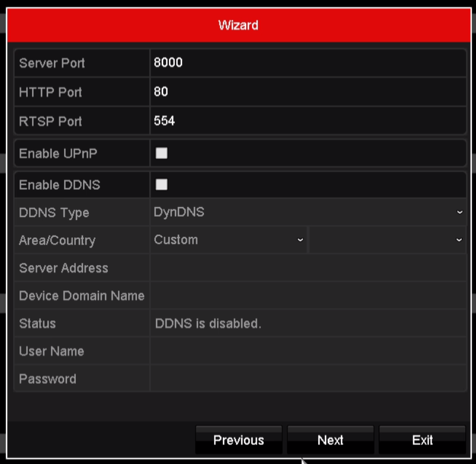Viewport: 476px width, 464px height.
Task: Open the empty second Area/Country dropdown
Action: [386, 240]
